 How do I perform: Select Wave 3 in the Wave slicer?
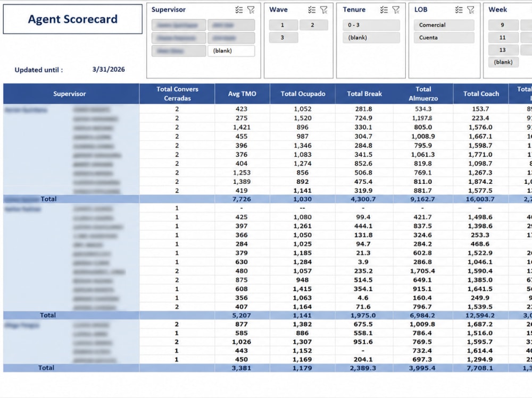point(284,38)
